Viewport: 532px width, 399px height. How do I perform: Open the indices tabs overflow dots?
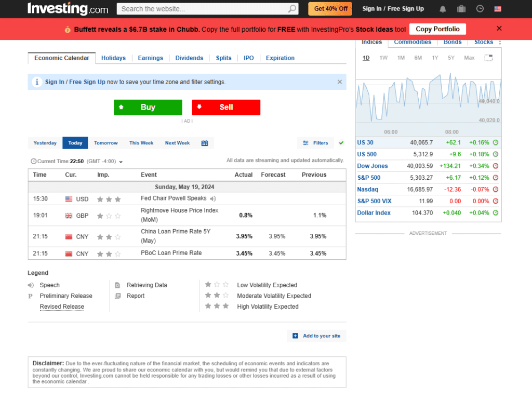point(500,42)
